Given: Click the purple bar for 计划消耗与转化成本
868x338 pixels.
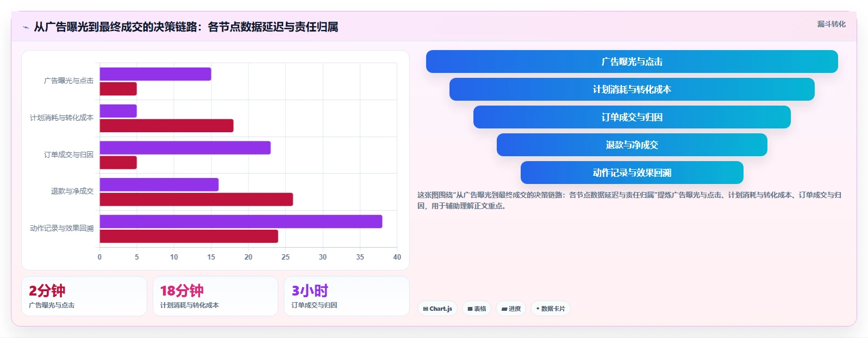Looking at the screenshot, I should [118, 111].
